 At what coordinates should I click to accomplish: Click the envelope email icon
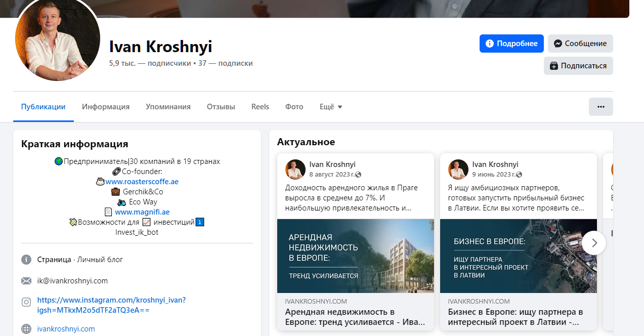(x=26, y=281)
